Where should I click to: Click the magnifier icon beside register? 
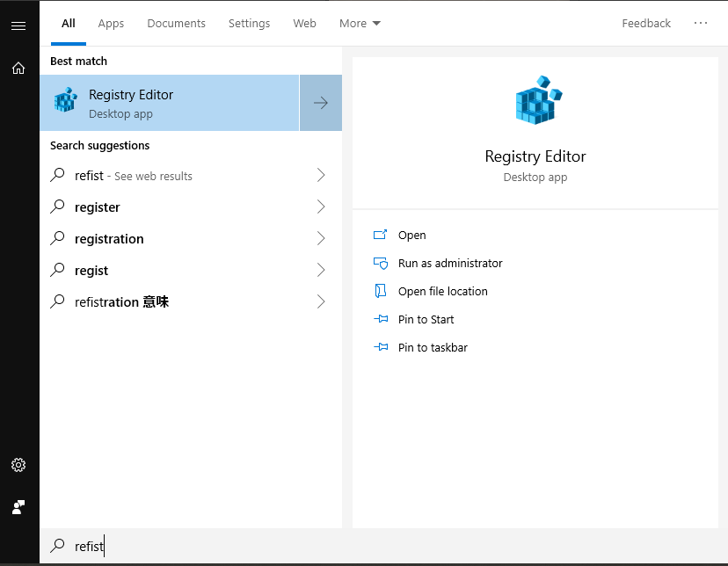[57, 207]
